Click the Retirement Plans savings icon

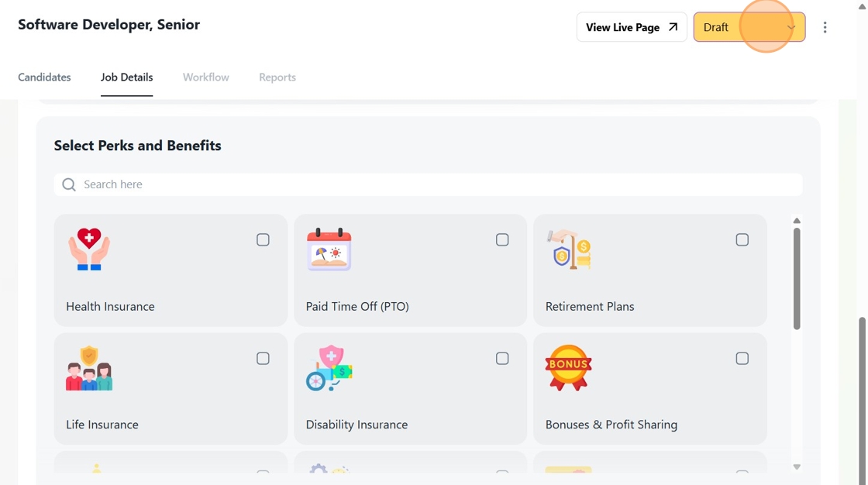569,249
